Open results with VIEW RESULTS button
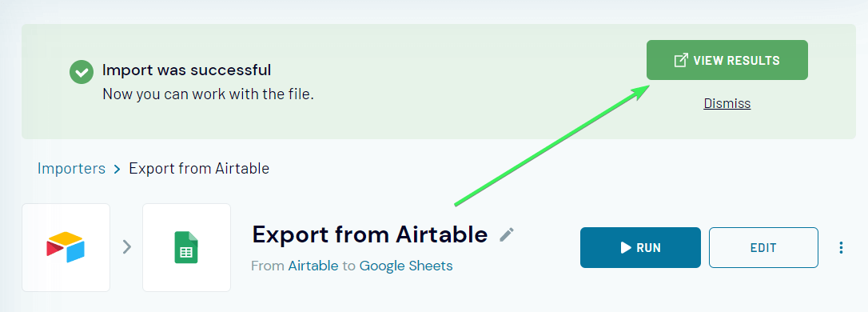Viewport: 868px width, 312px height. (727, 60)
